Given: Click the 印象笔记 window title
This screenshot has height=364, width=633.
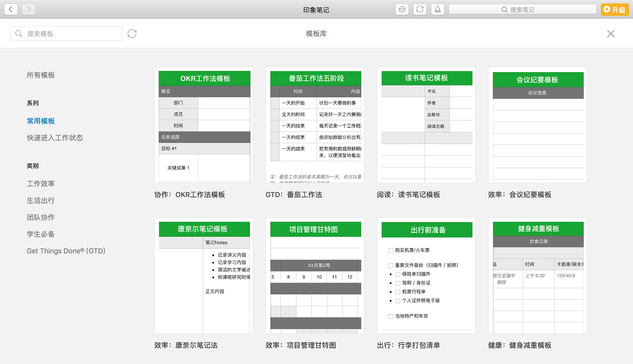Looking at the screenshot, I should 316,10.
